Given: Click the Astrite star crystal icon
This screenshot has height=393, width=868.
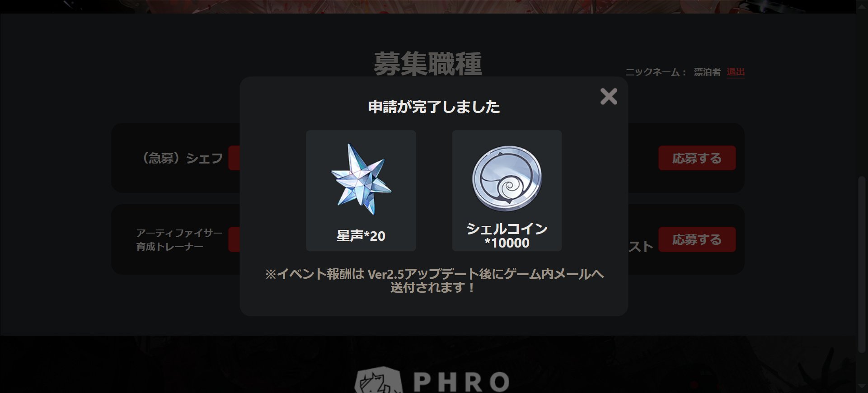Looking at the screenshot, I should pyautogui.click(x=361, y=179).
